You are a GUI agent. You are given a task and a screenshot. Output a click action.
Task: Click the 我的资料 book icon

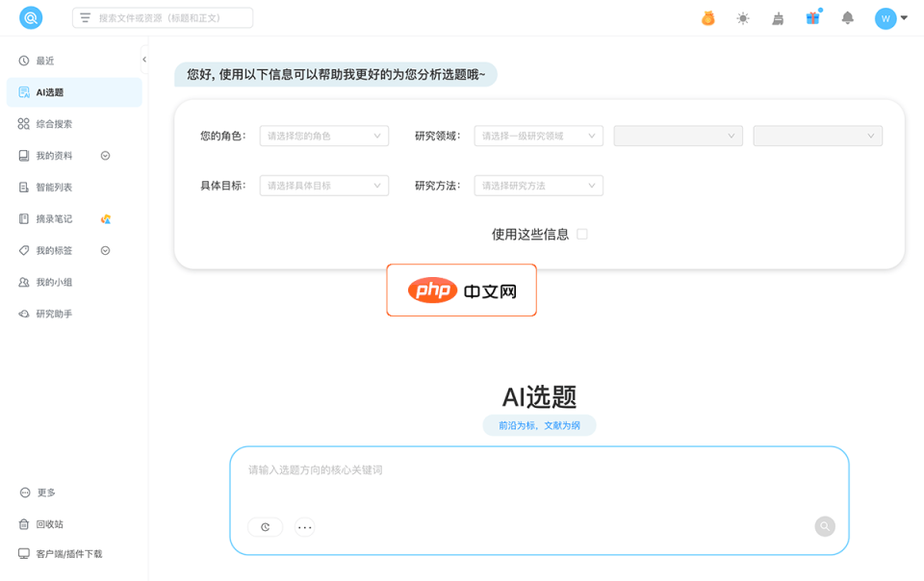click(23, 156)
